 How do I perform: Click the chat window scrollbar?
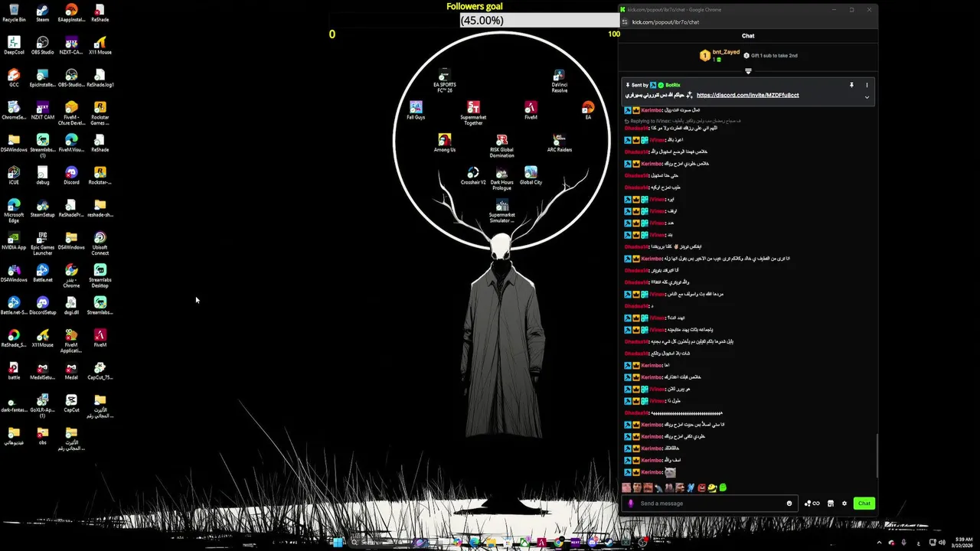click(x=877, y=455)
